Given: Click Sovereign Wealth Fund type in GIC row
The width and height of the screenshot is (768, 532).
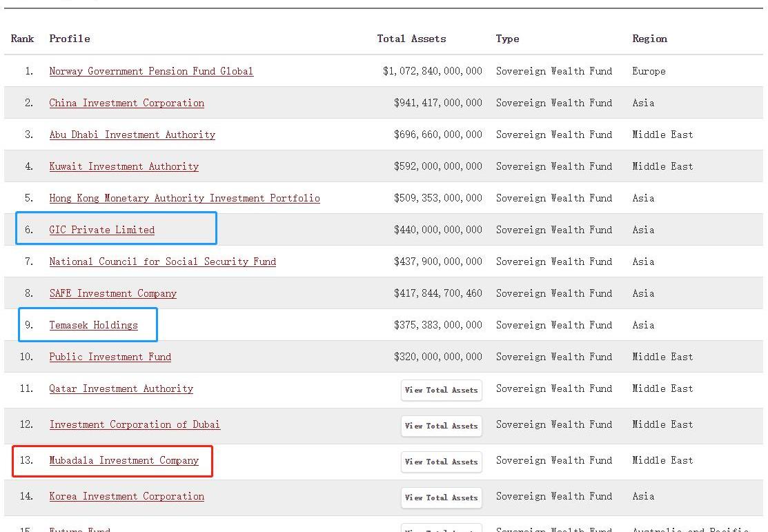Looking at the screenshot, I should [x=554, y=230].
